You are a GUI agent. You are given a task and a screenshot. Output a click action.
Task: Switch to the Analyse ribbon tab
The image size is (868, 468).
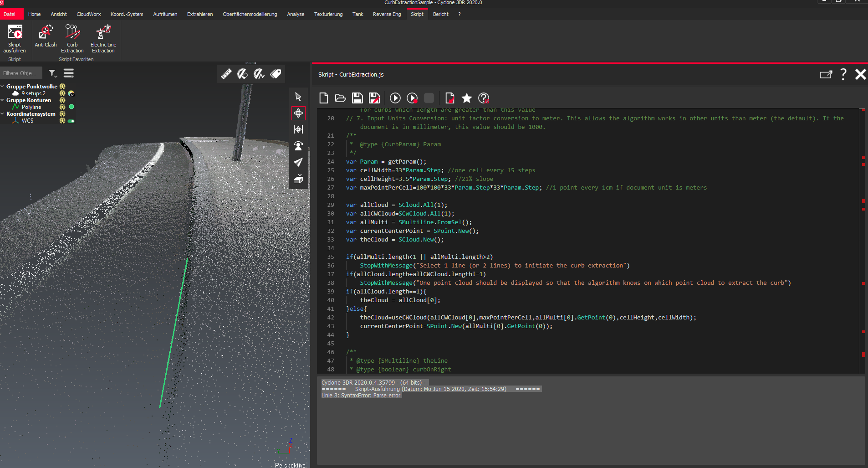296,14
